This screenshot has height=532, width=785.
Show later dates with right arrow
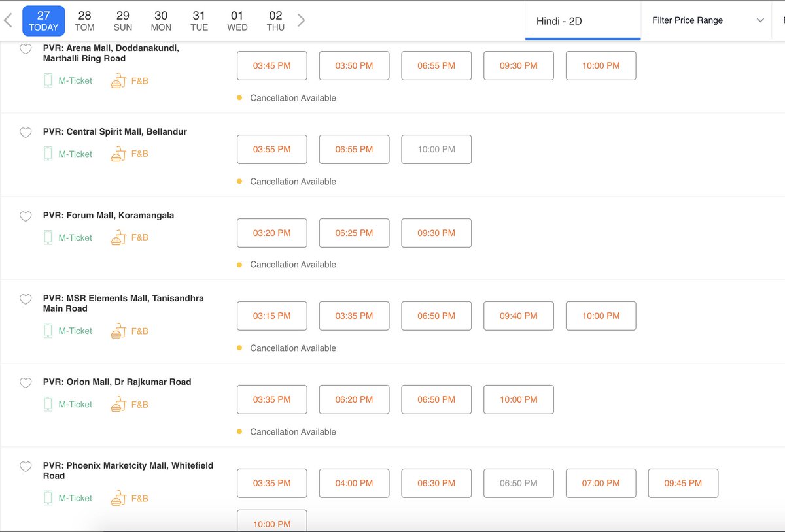[x=301, y=20]
